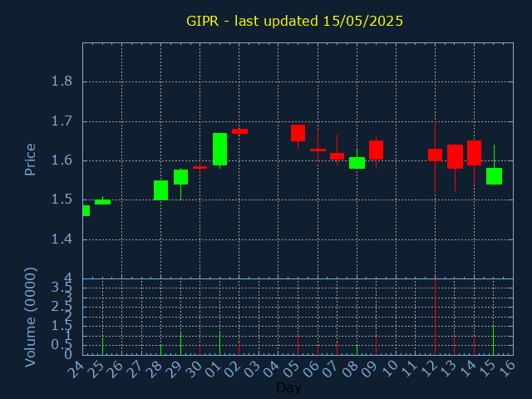This screenshot has height=399, width=532.
Task: Select day 03 on the x-axis
Action: coord(252,369)
